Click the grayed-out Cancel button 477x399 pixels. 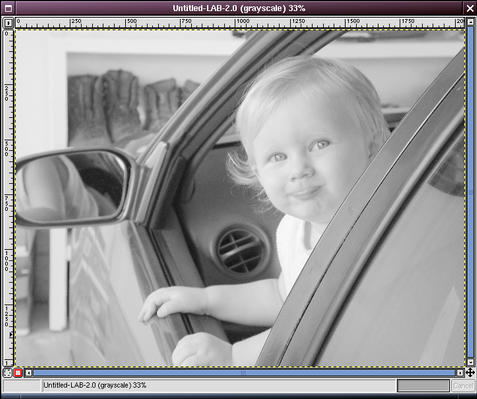pyautogui.click(x=463, y=386)
